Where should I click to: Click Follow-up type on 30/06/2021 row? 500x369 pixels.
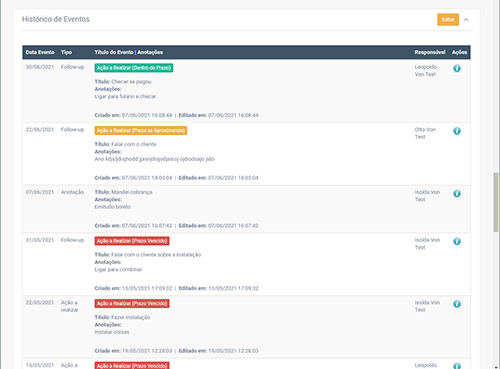tap(72, 67)
